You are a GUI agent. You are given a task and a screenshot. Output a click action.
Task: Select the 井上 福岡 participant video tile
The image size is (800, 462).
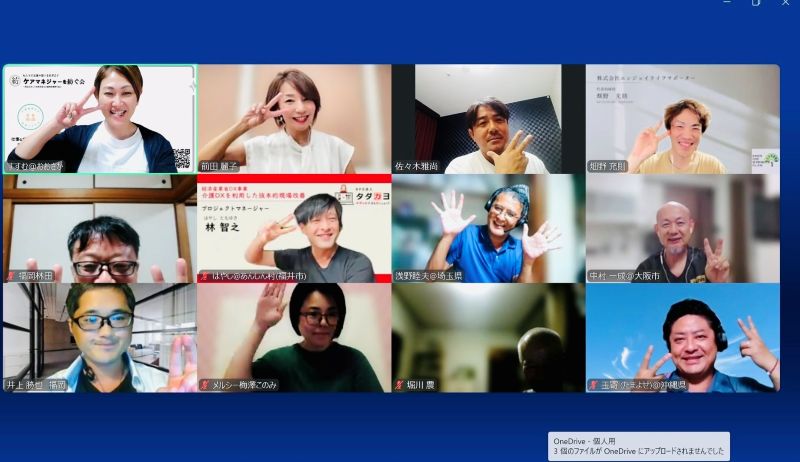point(99,337)
